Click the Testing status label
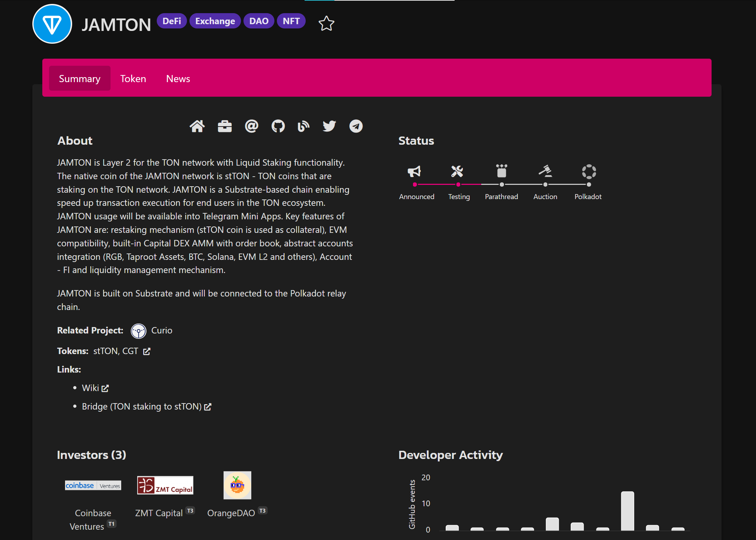Screen dimensions: 756x540 (459, 197)
